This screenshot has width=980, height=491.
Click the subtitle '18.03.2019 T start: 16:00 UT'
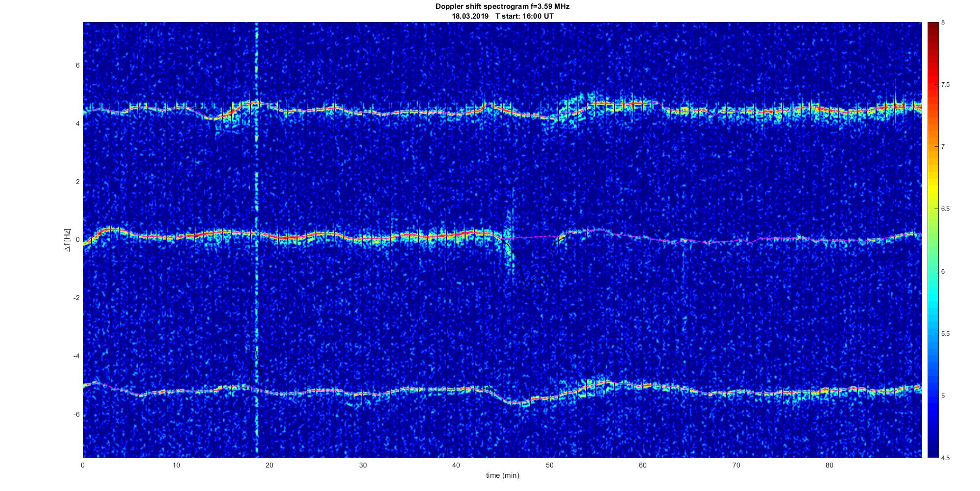(502, 16)
